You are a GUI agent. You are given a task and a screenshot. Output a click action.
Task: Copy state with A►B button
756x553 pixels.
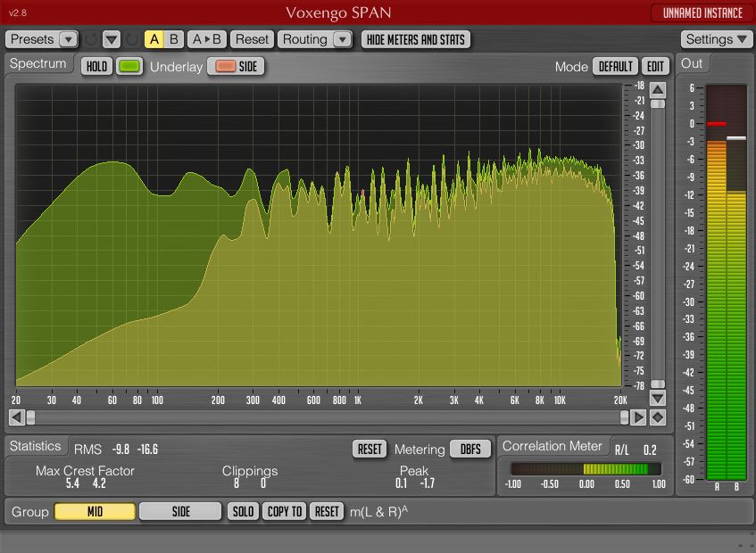coord(207,39)
